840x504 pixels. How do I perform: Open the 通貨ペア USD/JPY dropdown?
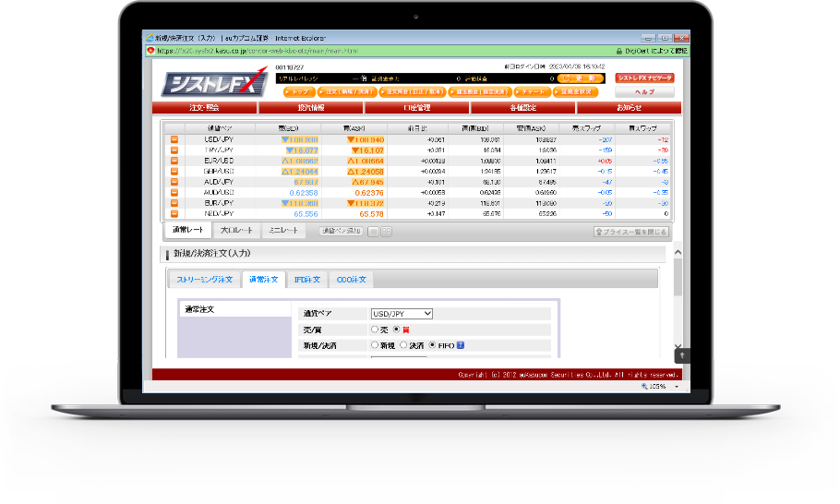click(401, 314)
